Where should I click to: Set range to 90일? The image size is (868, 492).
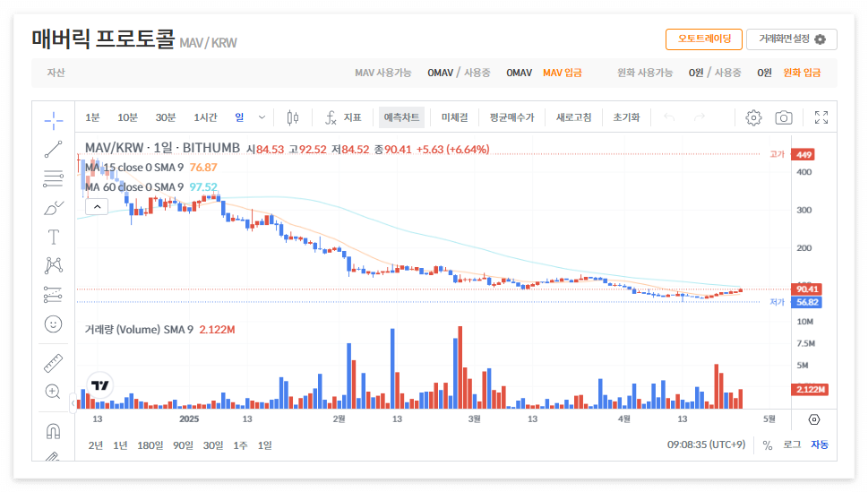(x=183, y=445)
